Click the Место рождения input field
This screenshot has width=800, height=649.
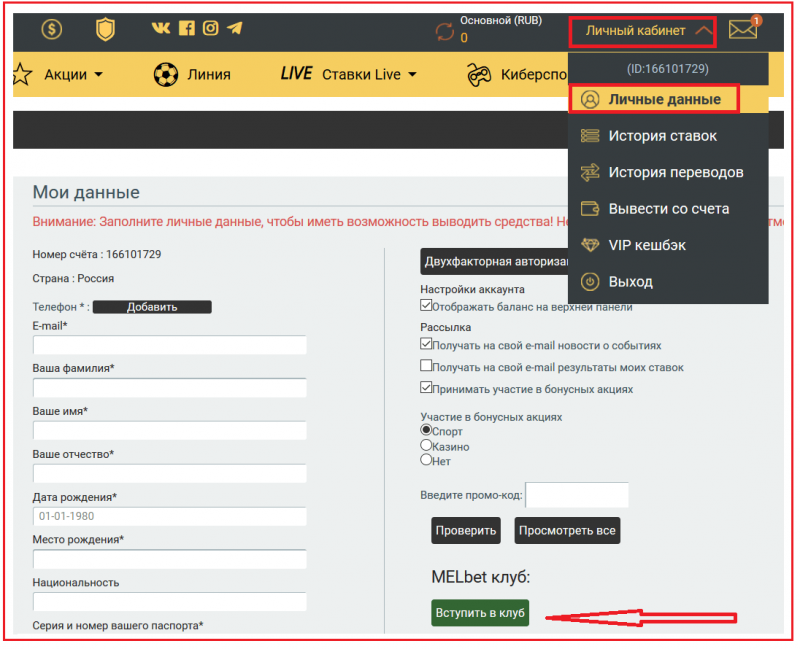click(x=169, y=559)
